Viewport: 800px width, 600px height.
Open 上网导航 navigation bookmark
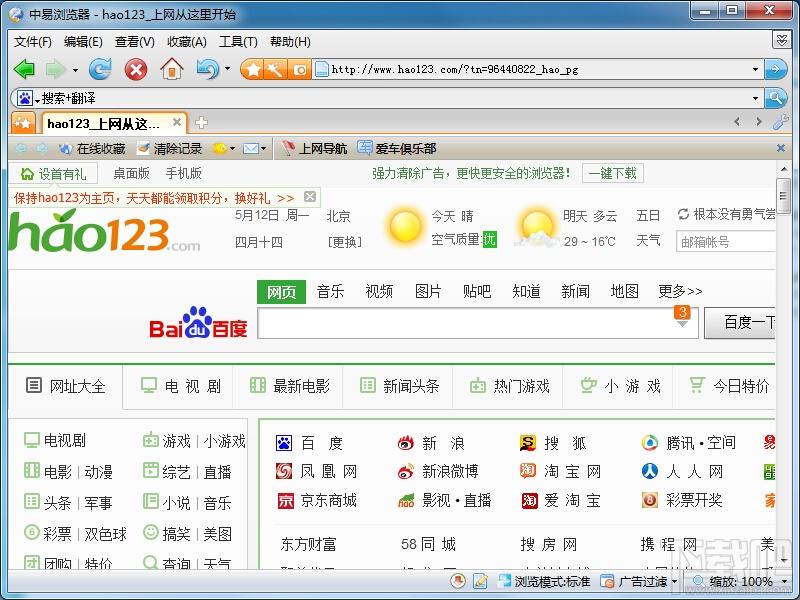[314, 148]
